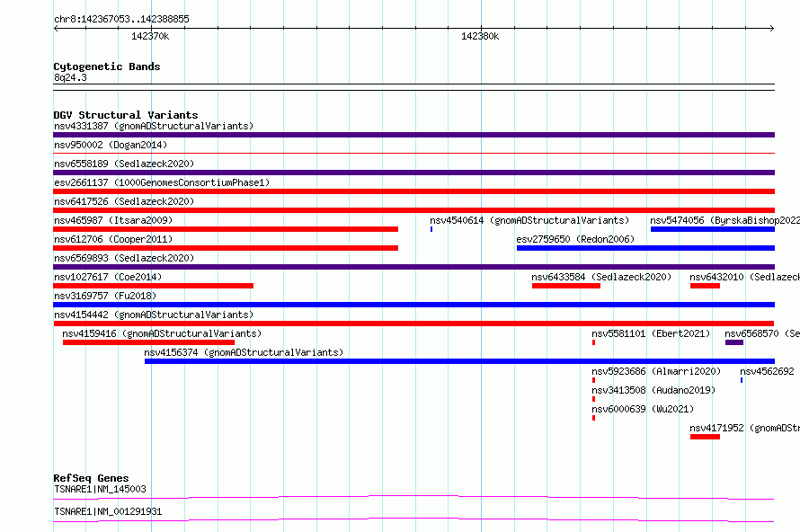The height and width of the screenshot is (532, 800).
Task: Click the 142380k ruler position label
Action: [480, 36]
